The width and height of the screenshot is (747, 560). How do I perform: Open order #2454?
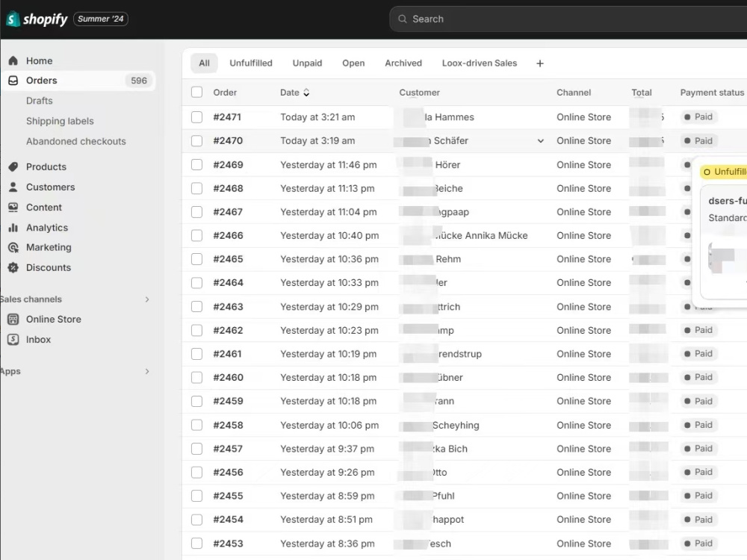228,520
